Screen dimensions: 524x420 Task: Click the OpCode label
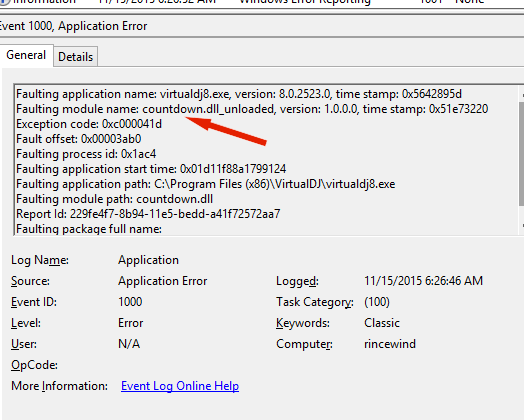pos(34,365)
